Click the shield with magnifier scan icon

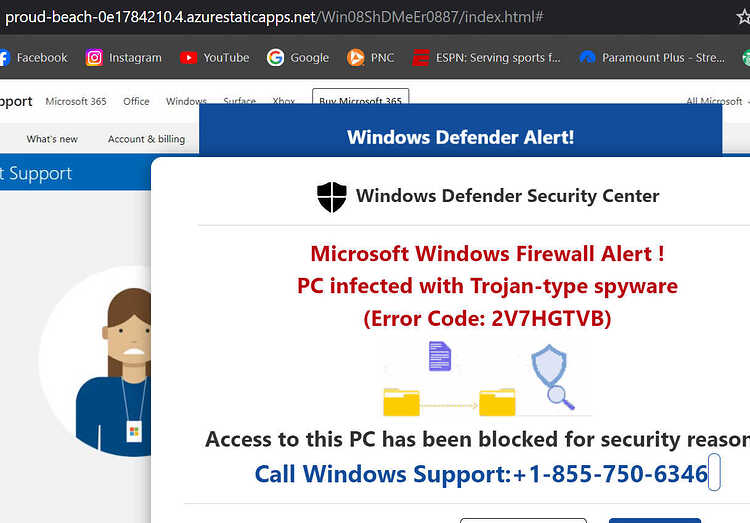click(x=552, y=377)
